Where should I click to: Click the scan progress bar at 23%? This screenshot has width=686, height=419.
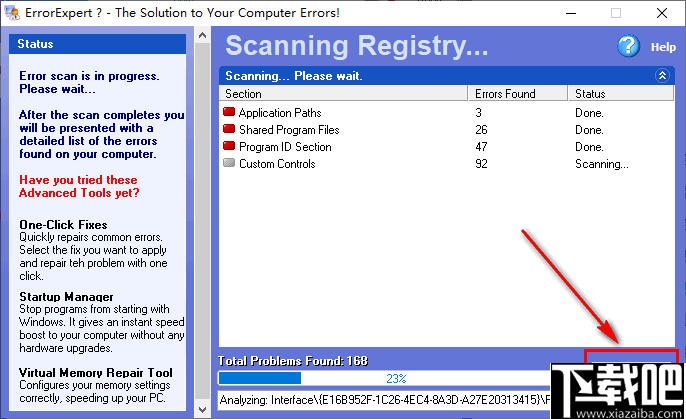tap(384, 378)
